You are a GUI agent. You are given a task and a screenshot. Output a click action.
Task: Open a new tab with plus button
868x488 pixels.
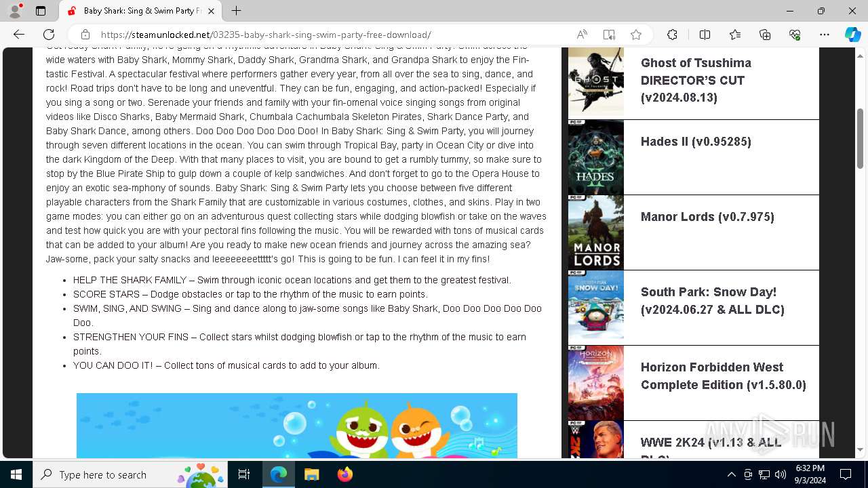(x=236, y=11)
